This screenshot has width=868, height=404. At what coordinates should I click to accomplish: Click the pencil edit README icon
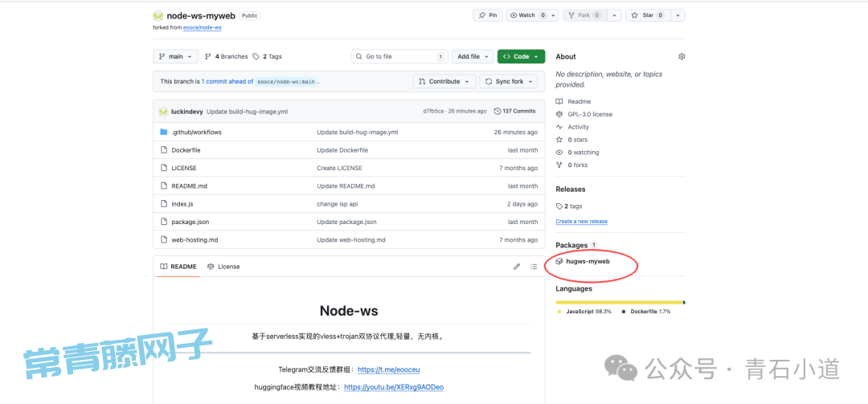tap(517, 267)
